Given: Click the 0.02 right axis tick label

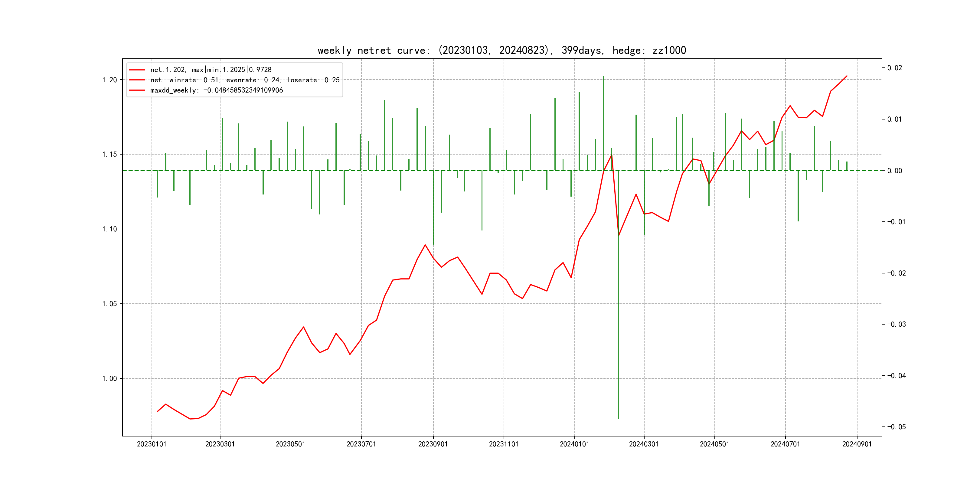Looking at the screenshot, I should coord(894,68).
